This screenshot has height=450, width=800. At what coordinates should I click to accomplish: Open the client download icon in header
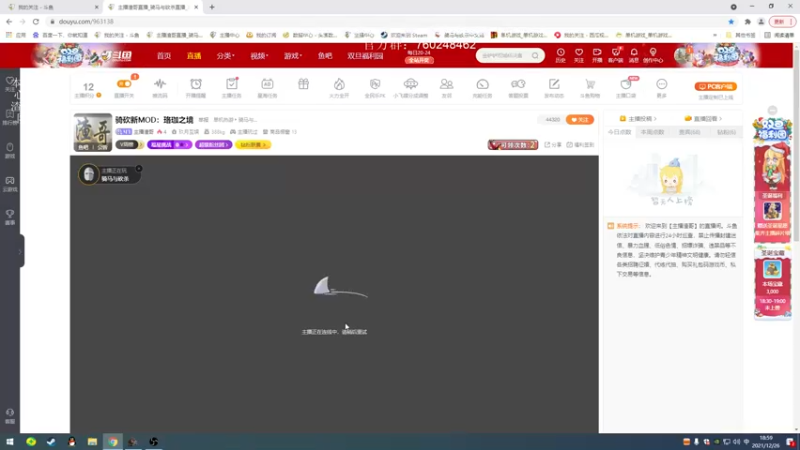pyautogui.click(x=616, y=55)
